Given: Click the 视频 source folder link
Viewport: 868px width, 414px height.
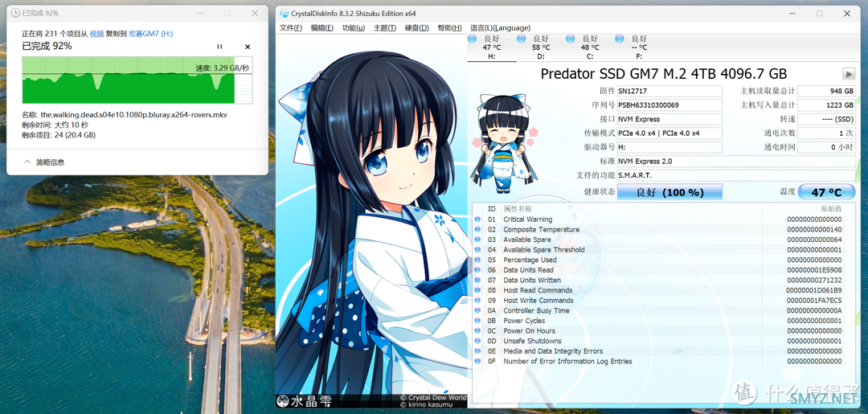Looking at the screenshot, I should tap(97, 34).
